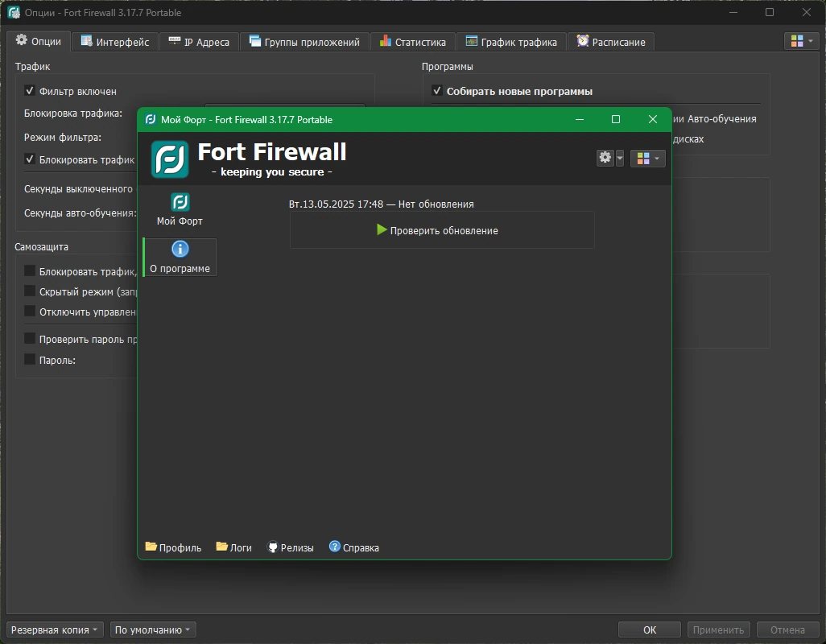Open the colored tiles menu in Options window

tap(802, 41)
